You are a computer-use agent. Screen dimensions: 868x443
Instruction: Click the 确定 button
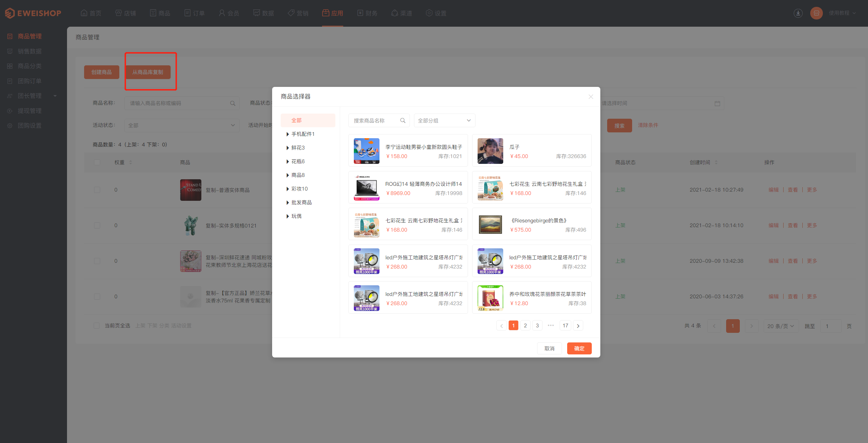click(x=579, y=348)
